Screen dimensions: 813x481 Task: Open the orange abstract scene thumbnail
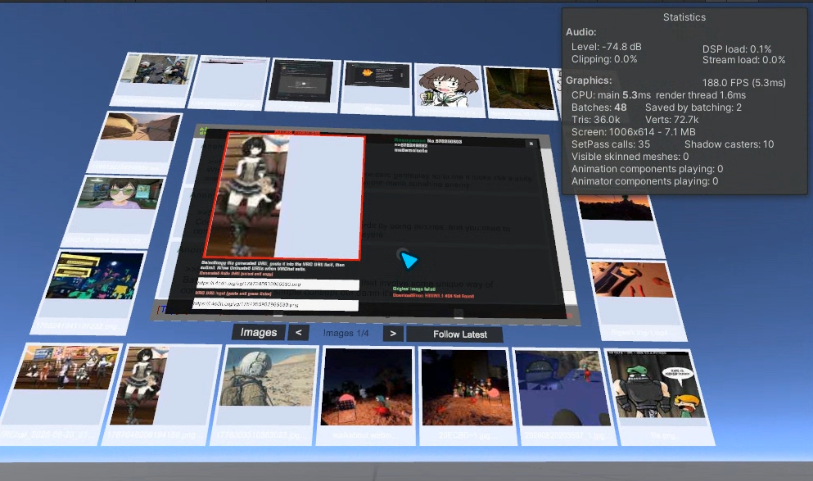636,300
